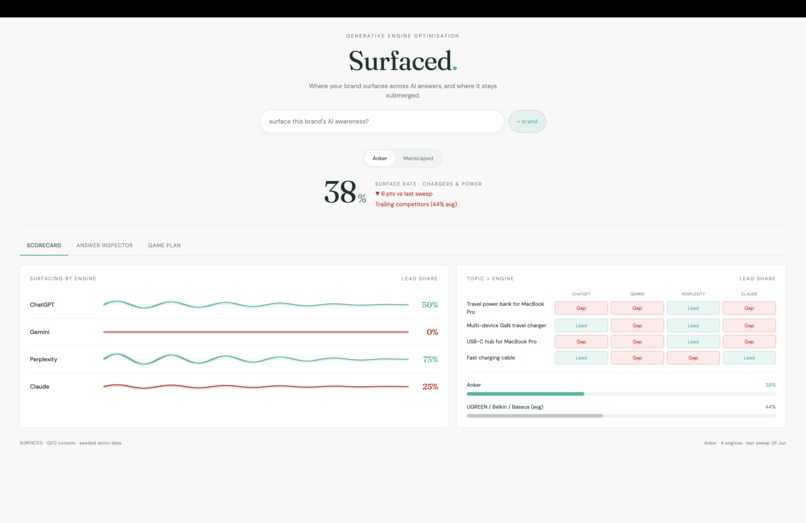Viewport: 806px width, 523px height.
Task: Open Travel power bank Claude Gap cell
Action: coord(749,308)
